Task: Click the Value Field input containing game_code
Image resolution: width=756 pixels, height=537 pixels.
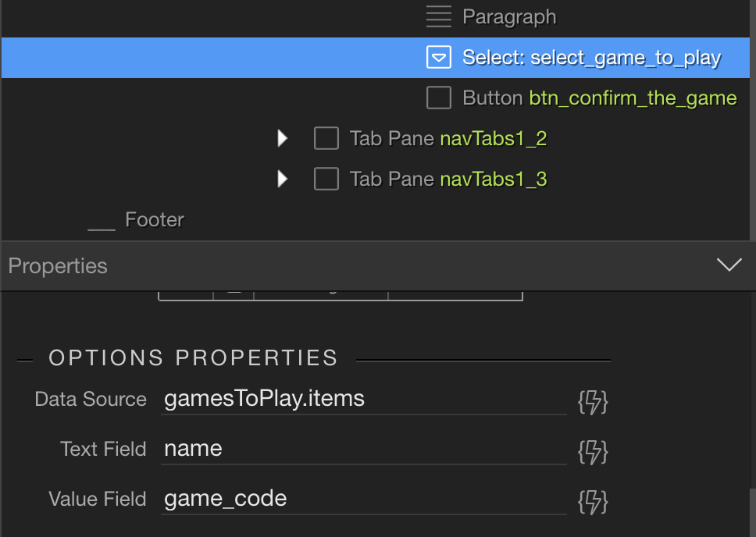Action: 363,499
